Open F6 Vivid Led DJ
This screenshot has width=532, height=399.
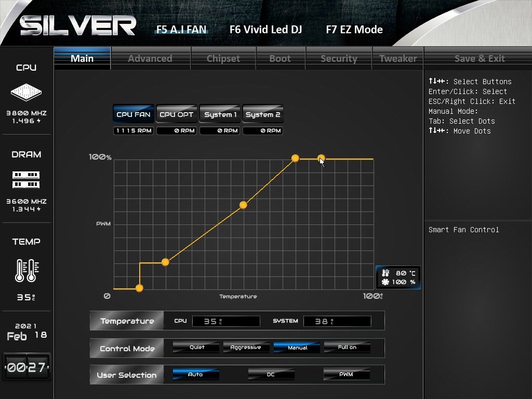tap(265, 30)
